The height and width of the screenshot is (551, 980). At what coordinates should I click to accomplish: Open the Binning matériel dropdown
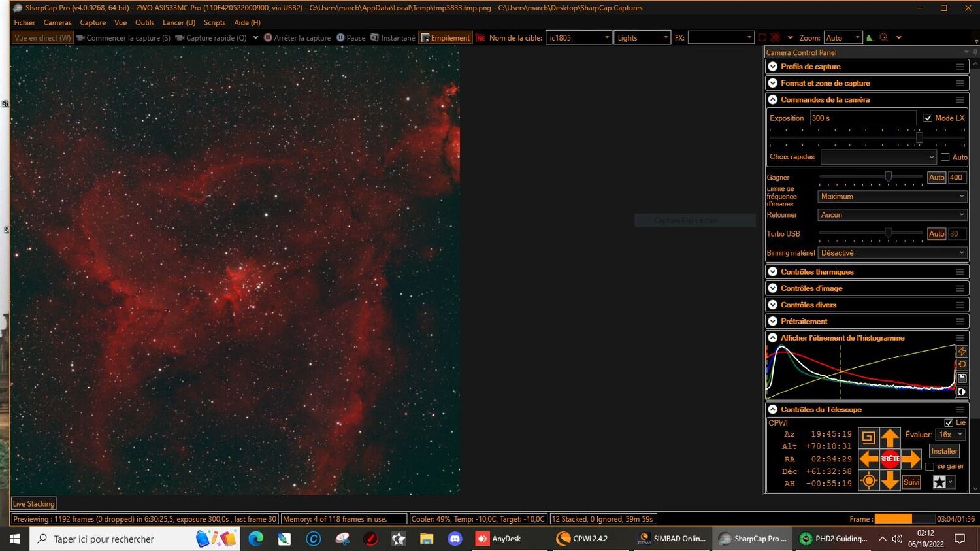pyautogui.click(x=891, y=252)
